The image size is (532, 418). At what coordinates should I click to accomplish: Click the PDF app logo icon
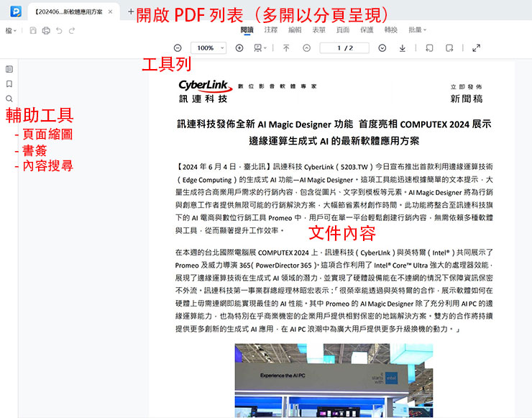[x=16, y=12]
